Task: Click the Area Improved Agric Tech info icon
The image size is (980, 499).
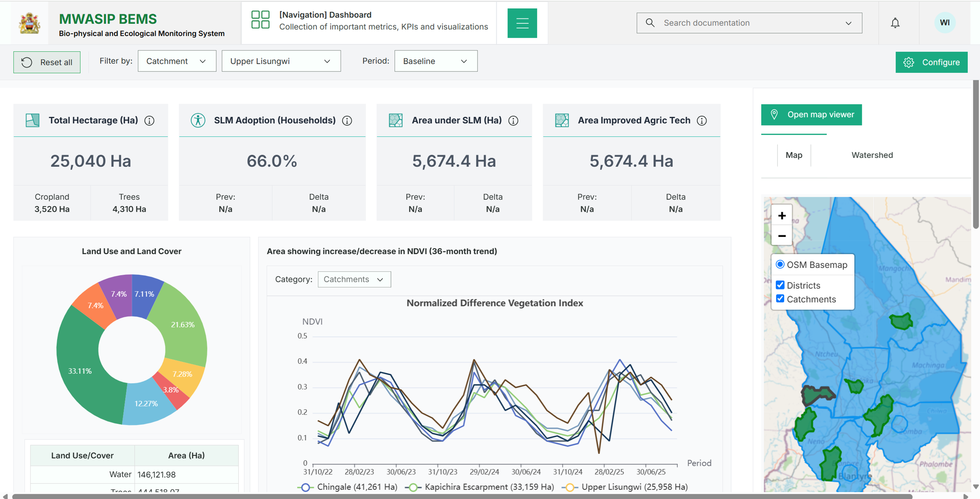Action: tap(701, 121)
